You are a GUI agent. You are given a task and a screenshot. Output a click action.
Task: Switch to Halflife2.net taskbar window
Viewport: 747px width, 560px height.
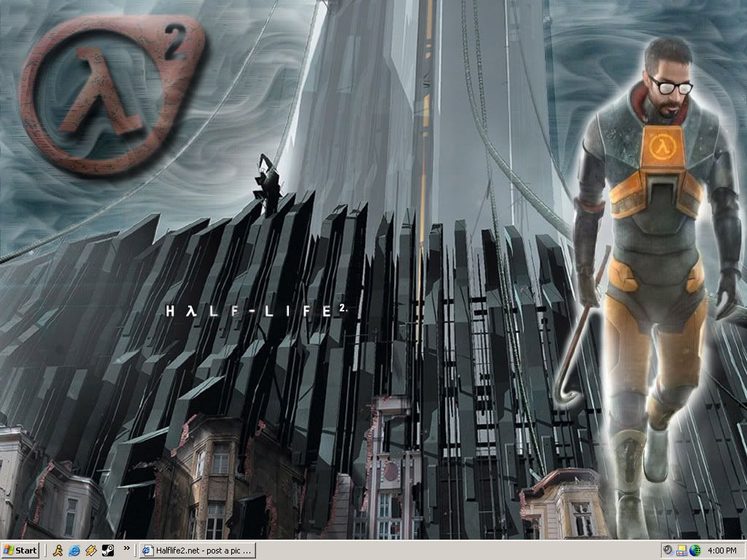click(198, 551)
